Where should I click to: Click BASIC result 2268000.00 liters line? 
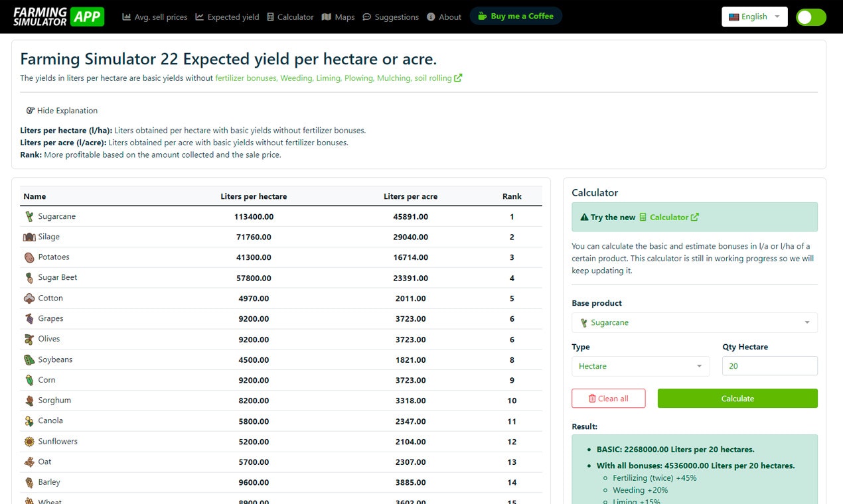(x=675, y=450)
